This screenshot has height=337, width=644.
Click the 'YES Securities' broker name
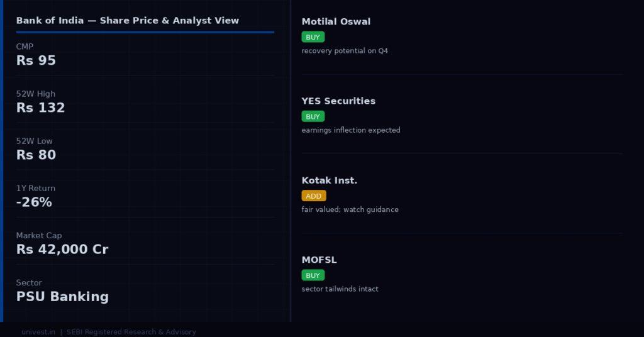[338, 101]
